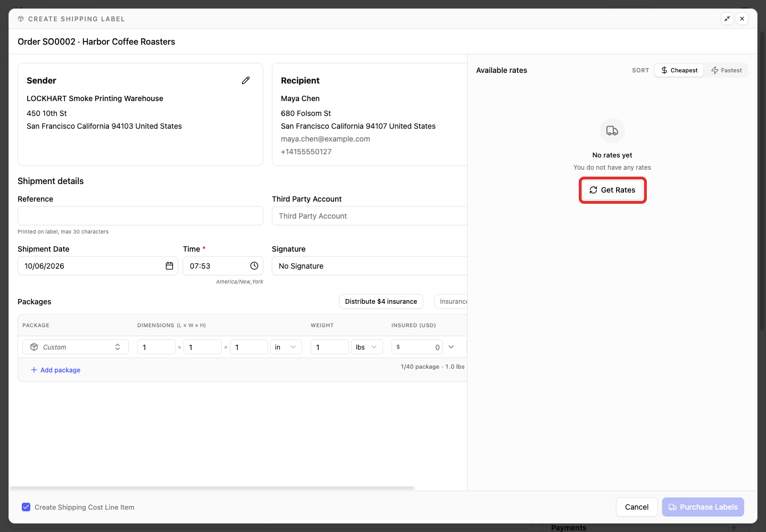Click recipient phone +14155550127
This screenshot has width=766, height=532.
(306, 152)
